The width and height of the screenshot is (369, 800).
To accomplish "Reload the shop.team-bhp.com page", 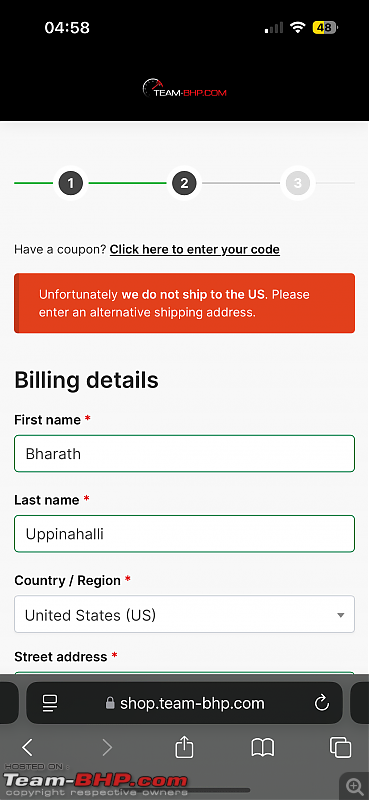I will (322, 703).
